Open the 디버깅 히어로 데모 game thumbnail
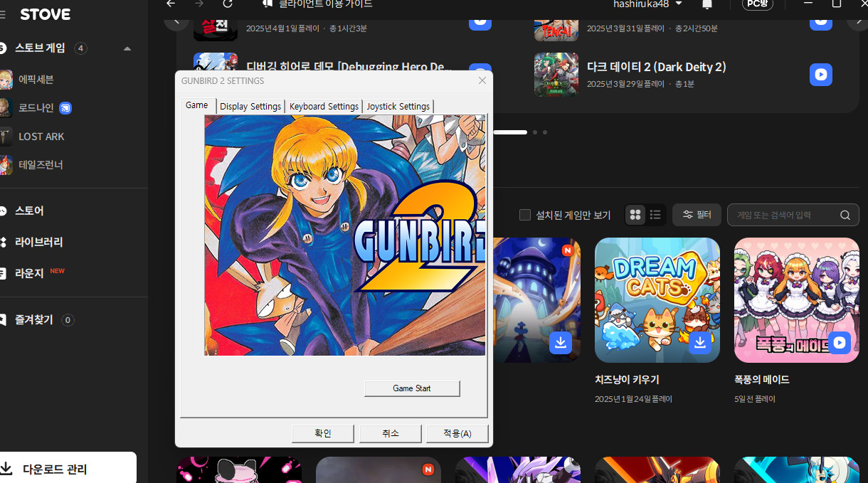 pyautogui.click(x=216, y=62)
